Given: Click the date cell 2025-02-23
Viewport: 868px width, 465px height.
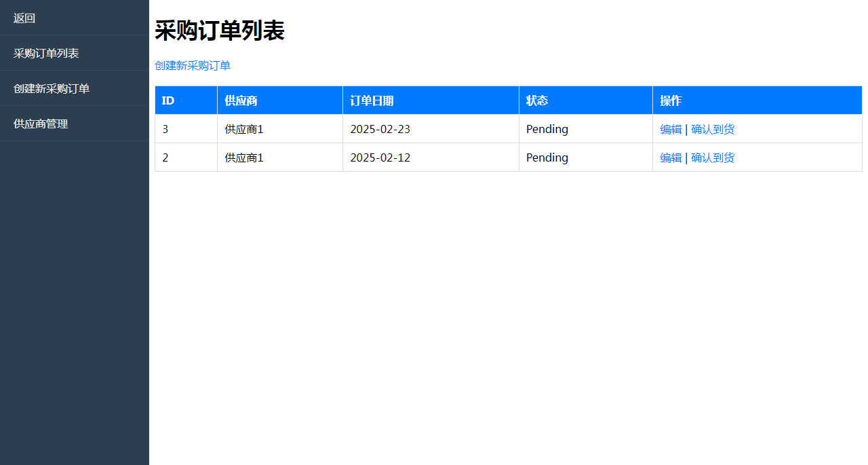Looking at the screenshot, I should [x=380, y=129].
